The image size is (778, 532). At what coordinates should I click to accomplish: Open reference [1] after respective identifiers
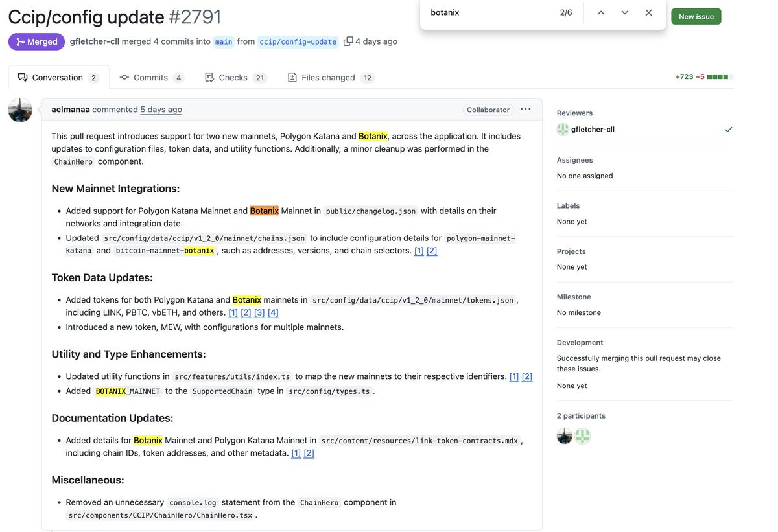(x=514, y=376)
